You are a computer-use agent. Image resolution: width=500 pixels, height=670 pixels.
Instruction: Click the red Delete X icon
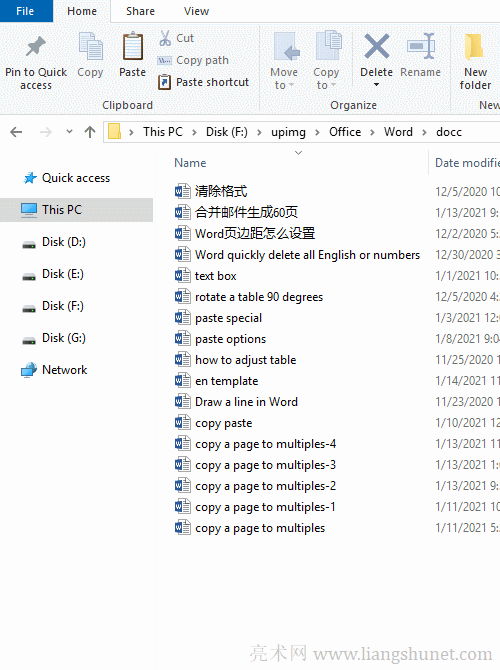point(376,46)
